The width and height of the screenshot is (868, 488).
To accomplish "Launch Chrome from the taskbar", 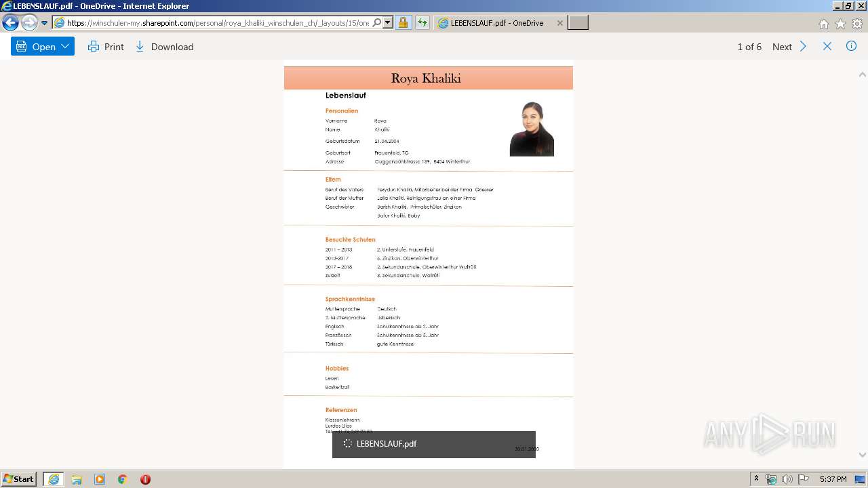I will (x=122, y=479).
